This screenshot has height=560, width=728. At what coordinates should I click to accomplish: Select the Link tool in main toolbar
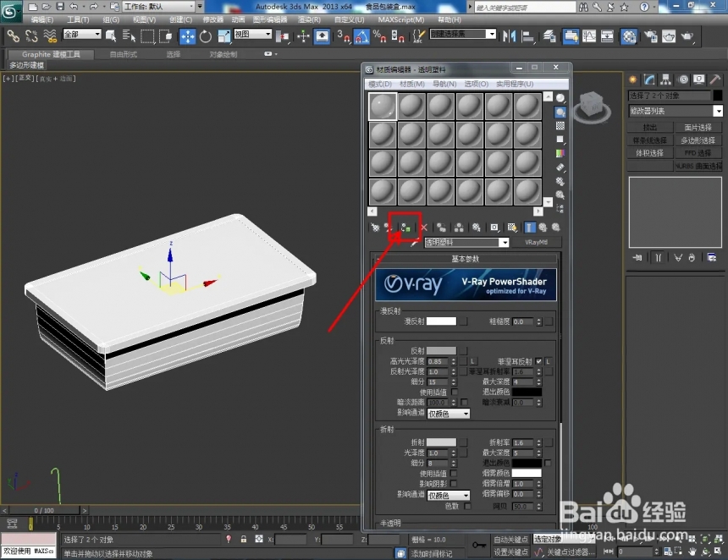point(13,36)
